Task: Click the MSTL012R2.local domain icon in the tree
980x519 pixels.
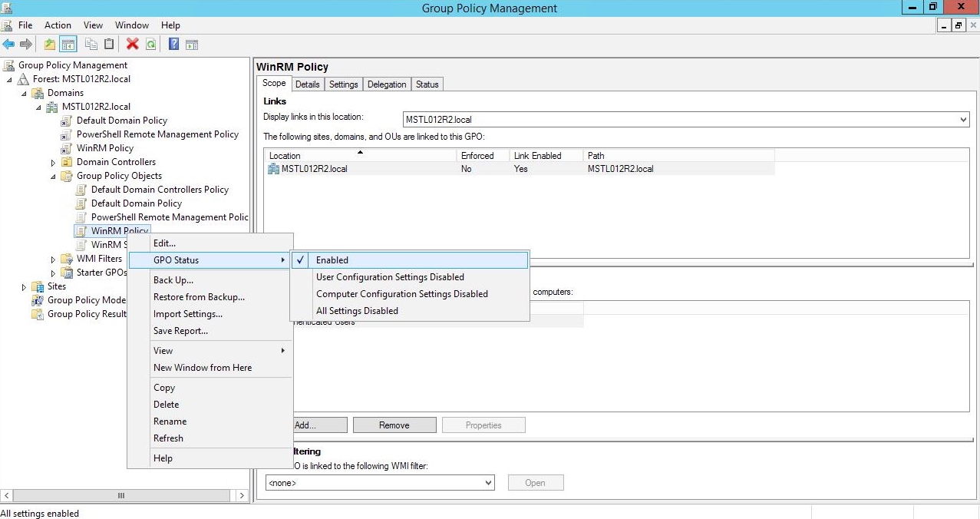Action: click(x=53, y=107)
